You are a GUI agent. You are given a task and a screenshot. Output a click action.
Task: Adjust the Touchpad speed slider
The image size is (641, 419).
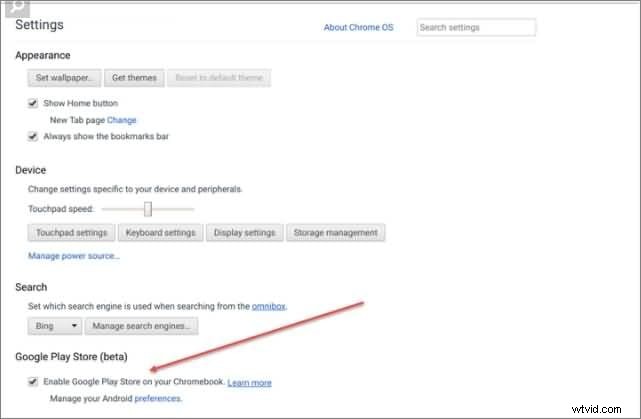tap(148, 209)
